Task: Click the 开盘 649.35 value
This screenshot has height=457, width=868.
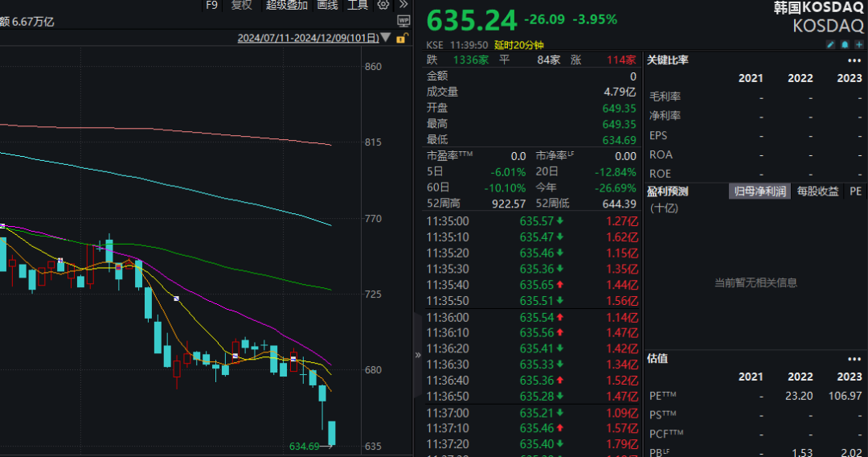Action: tap(620, 108)
